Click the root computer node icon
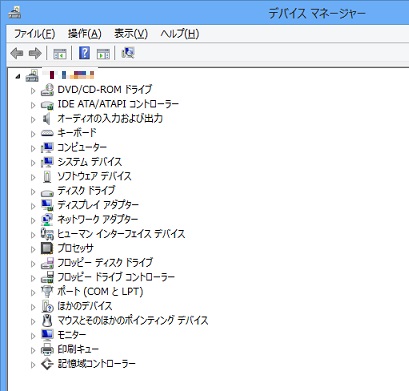 coord(32,76)
